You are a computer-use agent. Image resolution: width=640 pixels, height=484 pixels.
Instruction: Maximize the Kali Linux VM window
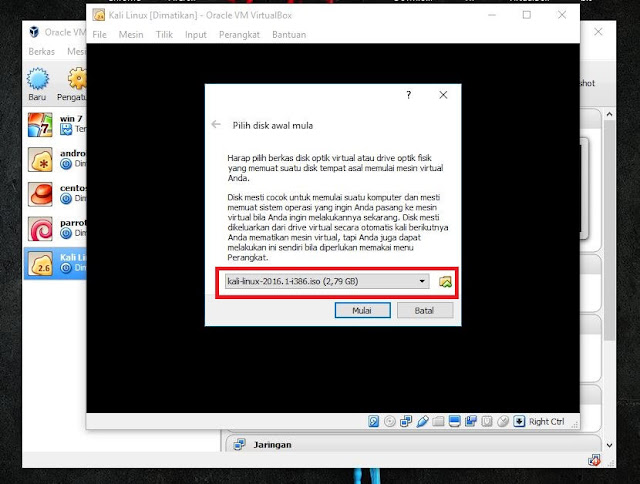(x=527, y=15)
